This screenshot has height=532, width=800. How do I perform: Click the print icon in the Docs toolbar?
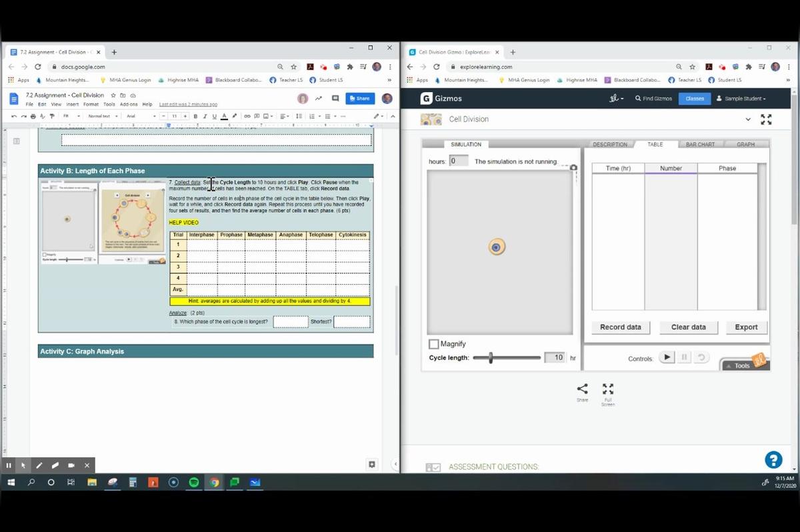point(33,117)
